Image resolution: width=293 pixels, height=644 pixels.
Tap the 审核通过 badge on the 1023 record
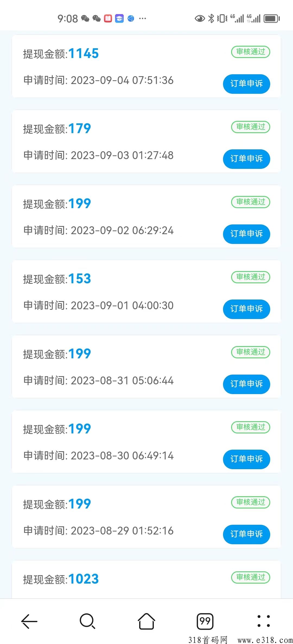(250, 577)
